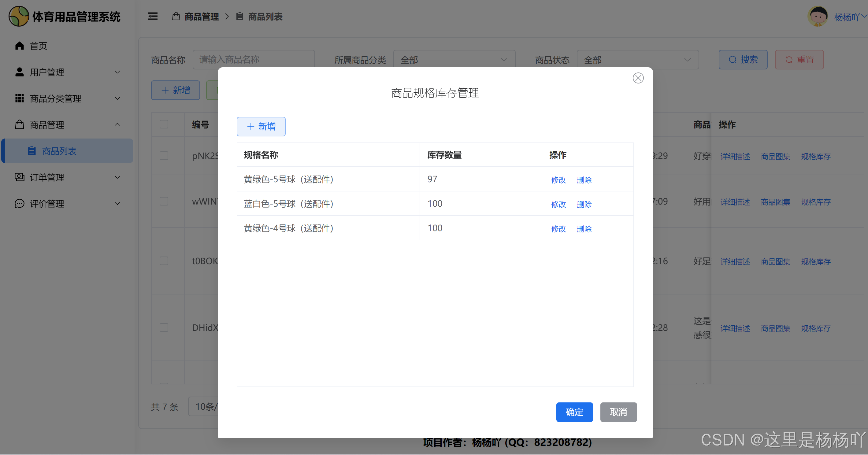Click 修改 for 黄绿色-5号球（送配件）
This screenshot has height=455, width=868.
coord(558,180)
